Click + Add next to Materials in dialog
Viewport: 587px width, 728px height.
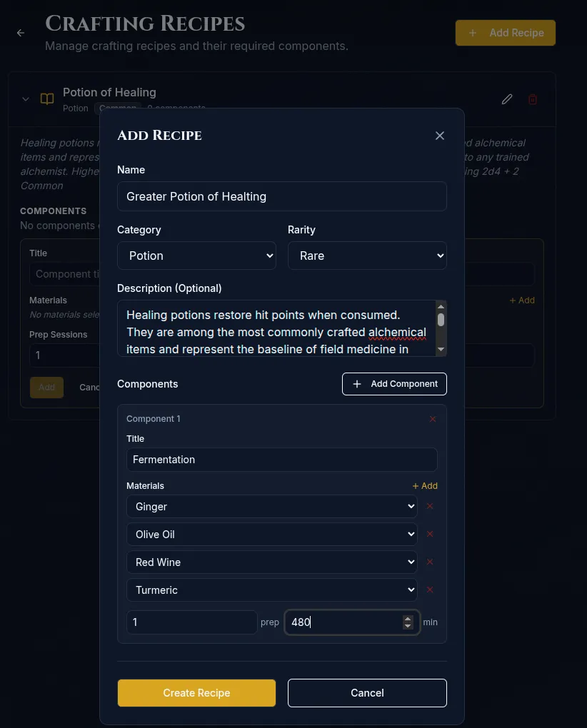[x=425, y=485]
